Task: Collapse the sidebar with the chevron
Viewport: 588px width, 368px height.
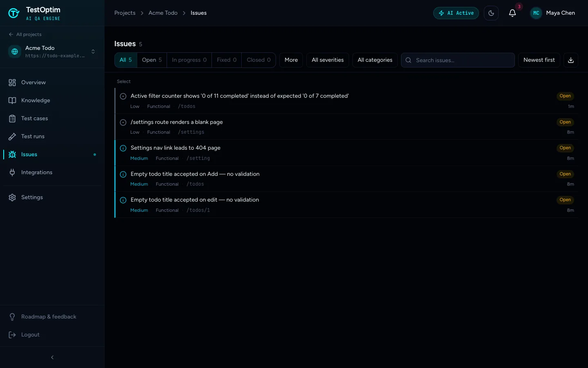Action: (x=52, y=357)
